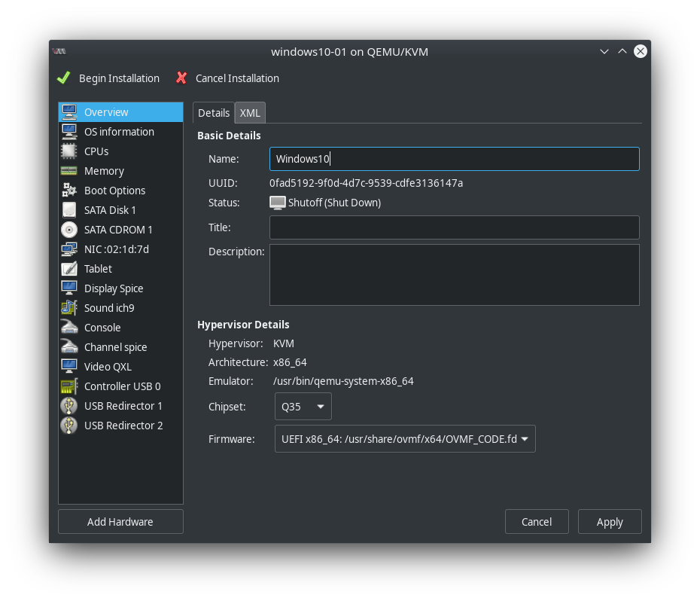The image size is (700, 601).
Task: Select Console in the hardware list
Action: [x=120, y=328]
